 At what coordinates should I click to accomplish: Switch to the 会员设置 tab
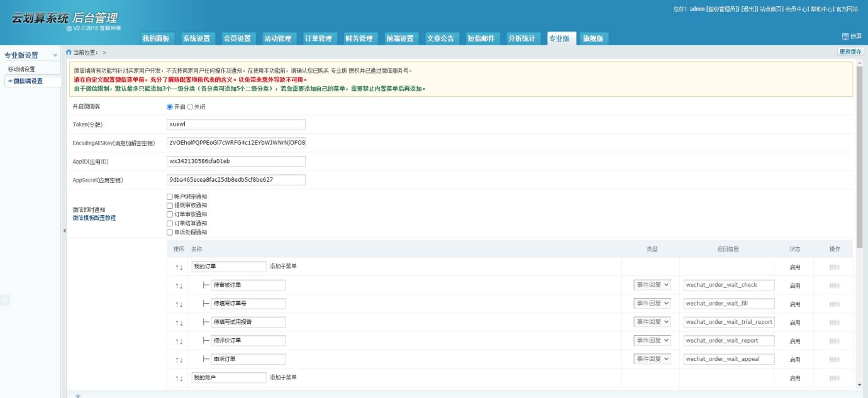237,38
